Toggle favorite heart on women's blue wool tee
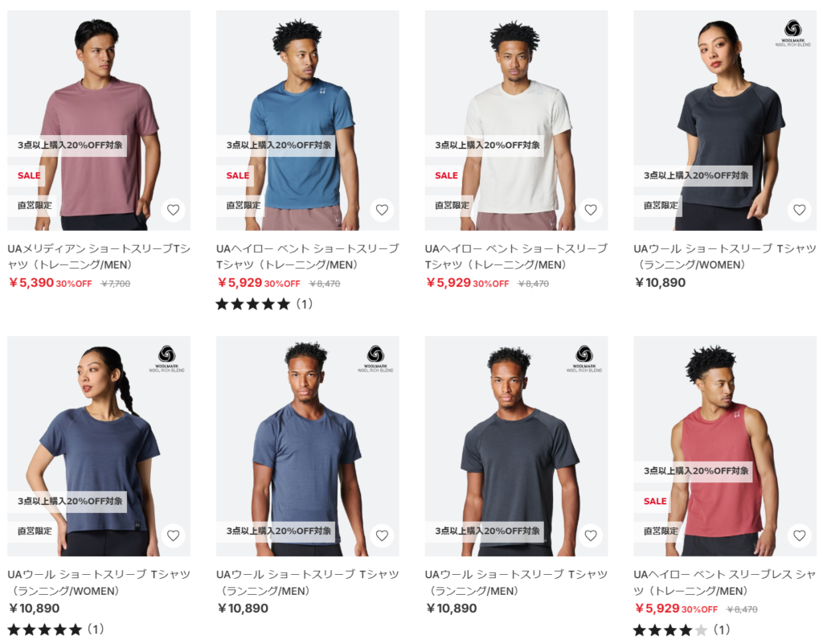This screenshot has width=823, height=644. (x=173, y=535)
